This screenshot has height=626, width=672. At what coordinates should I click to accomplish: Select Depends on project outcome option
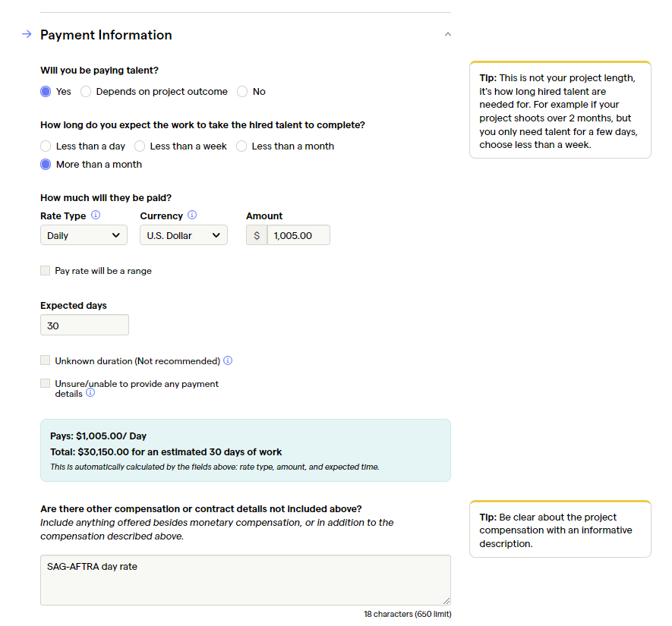coord(86,92)
